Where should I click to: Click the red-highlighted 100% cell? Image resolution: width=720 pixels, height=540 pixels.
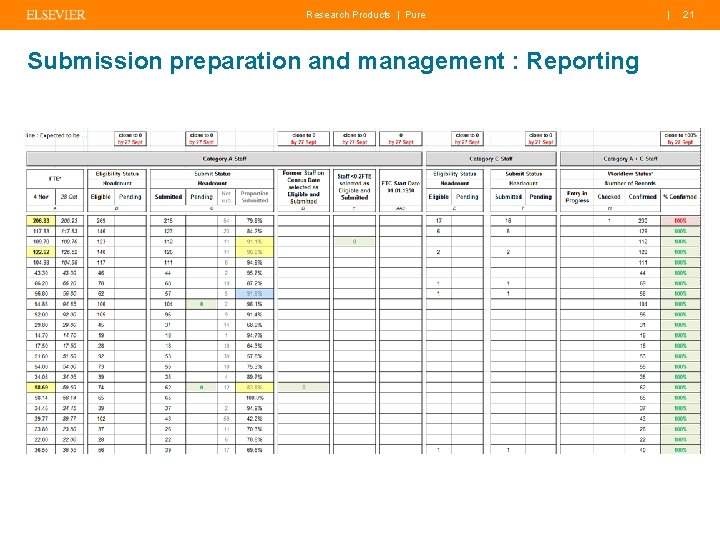[x=680, y=221]
